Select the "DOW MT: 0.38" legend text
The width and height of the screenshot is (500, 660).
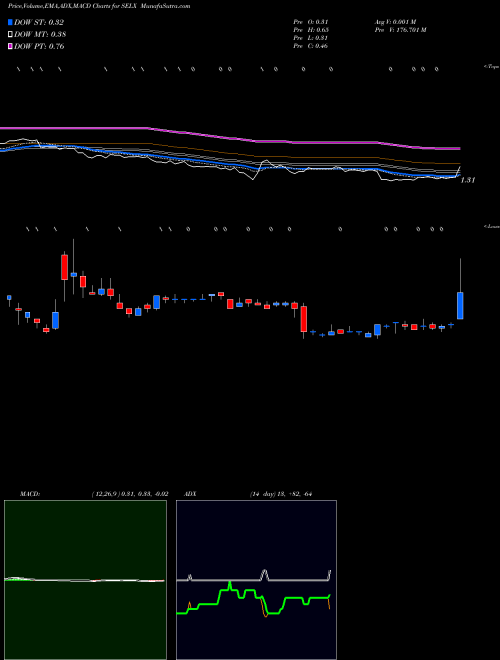coord(40,35)
